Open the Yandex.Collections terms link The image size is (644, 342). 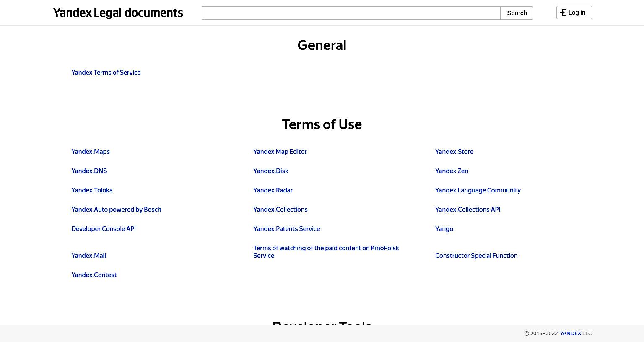[280, 210]
